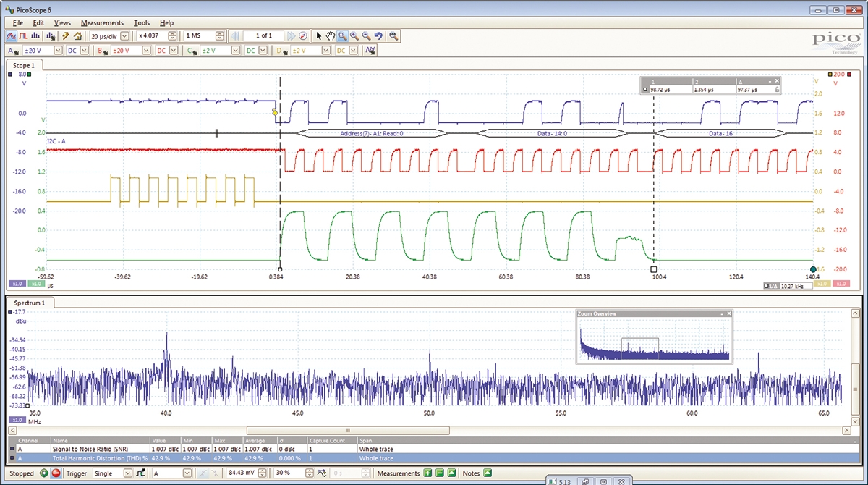Open Channel A options button
The height and width of the screenshot is (485, 868).
[x=14, y=51]
